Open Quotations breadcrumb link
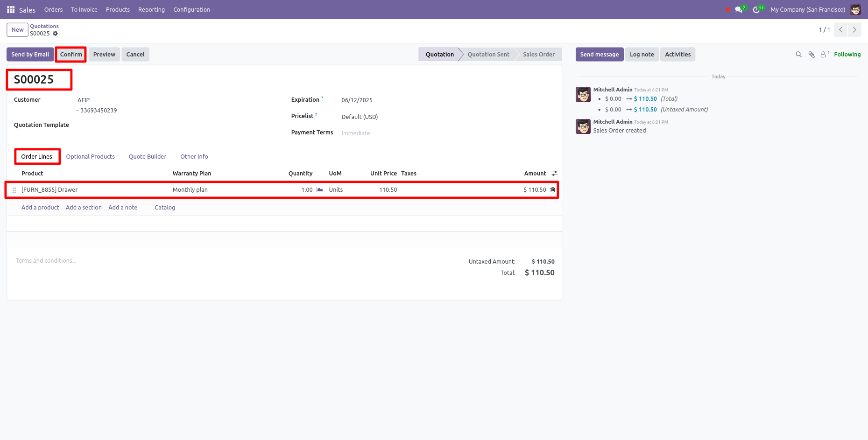 44,26
